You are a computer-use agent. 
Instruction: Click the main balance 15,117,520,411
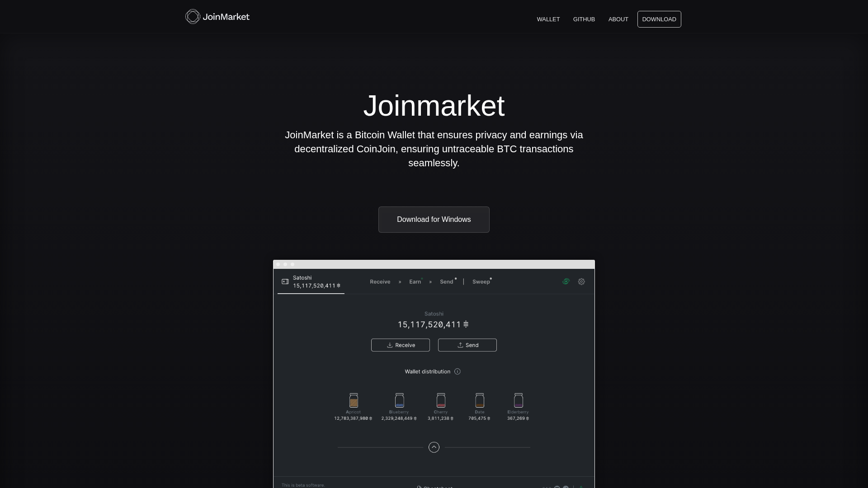(433, 324)
